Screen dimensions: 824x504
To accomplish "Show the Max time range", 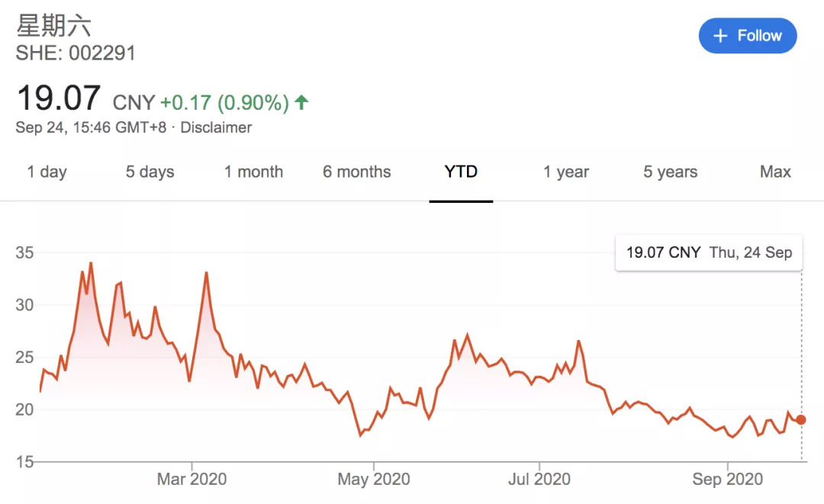I will click(775, 172).
